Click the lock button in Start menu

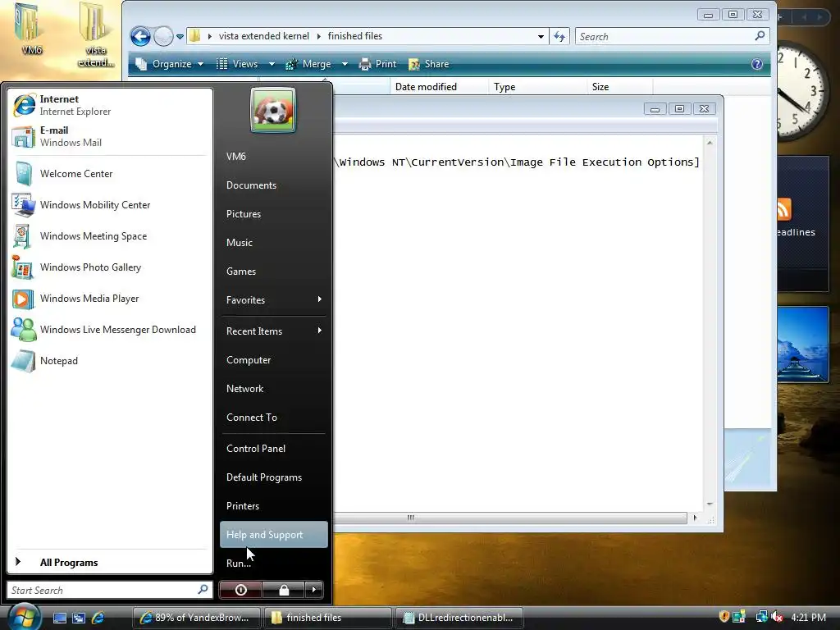[283, 590]
